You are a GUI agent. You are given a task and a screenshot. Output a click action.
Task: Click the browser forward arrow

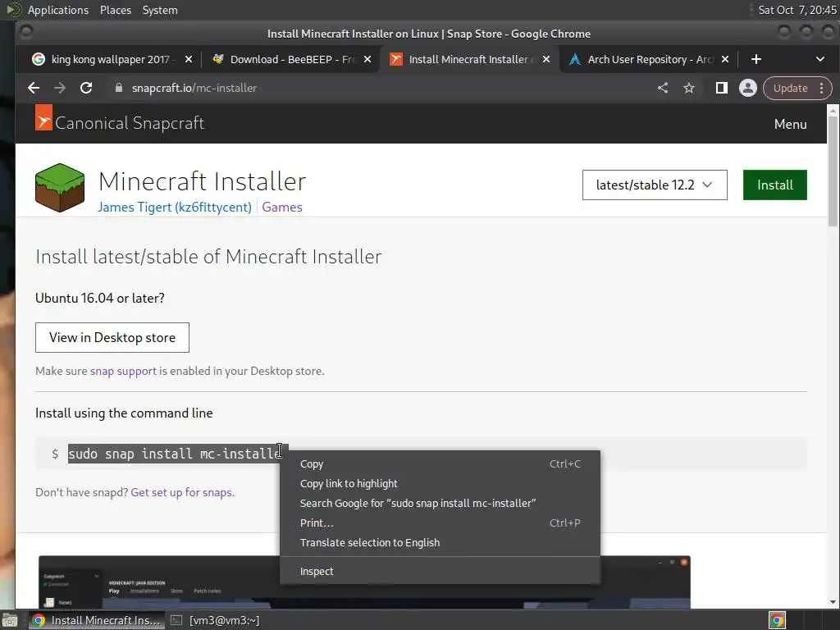[x=60, y=88]
